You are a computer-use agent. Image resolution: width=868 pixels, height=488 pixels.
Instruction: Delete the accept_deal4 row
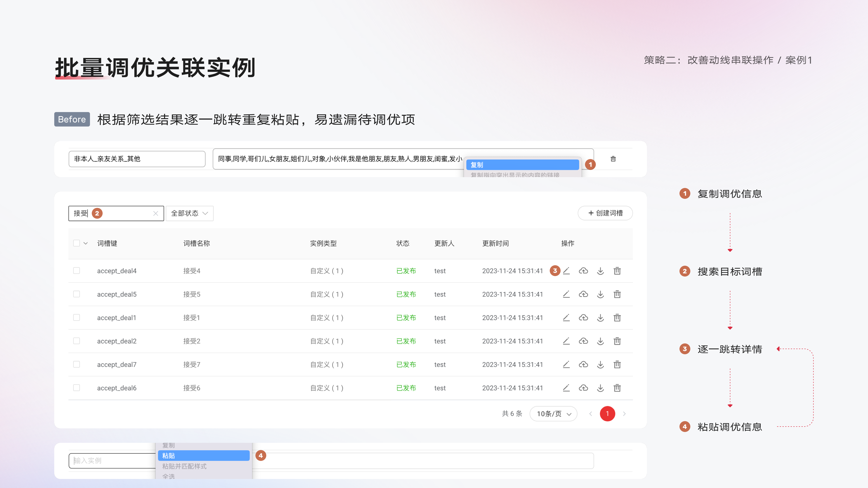click(x=617, y=271)
